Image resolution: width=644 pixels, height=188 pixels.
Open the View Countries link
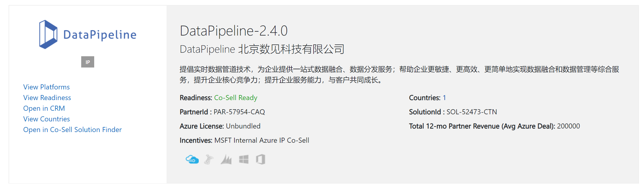point(46,119)
